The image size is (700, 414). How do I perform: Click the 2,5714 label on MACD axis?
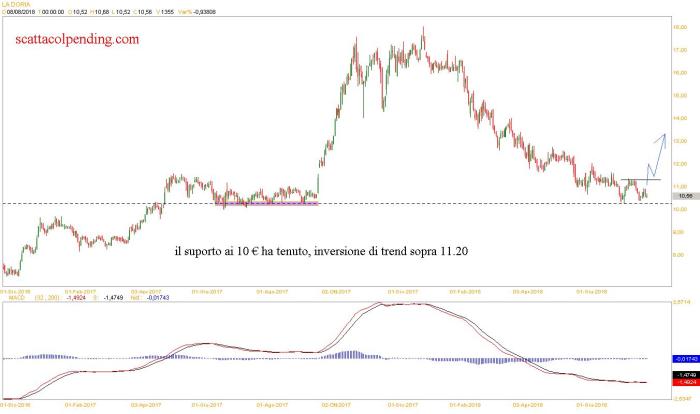tap(681, 302)
